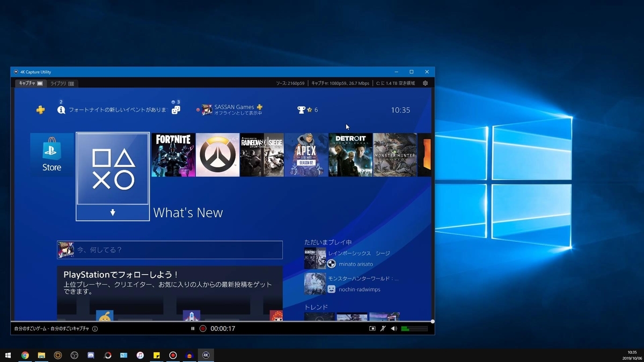Open the PlayStationでフォローしよう！ card

tap(170, 293)
